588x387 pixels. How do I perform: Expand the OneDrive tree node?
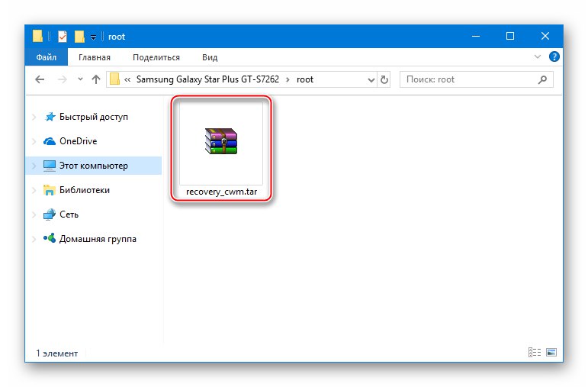click(34, 141)
